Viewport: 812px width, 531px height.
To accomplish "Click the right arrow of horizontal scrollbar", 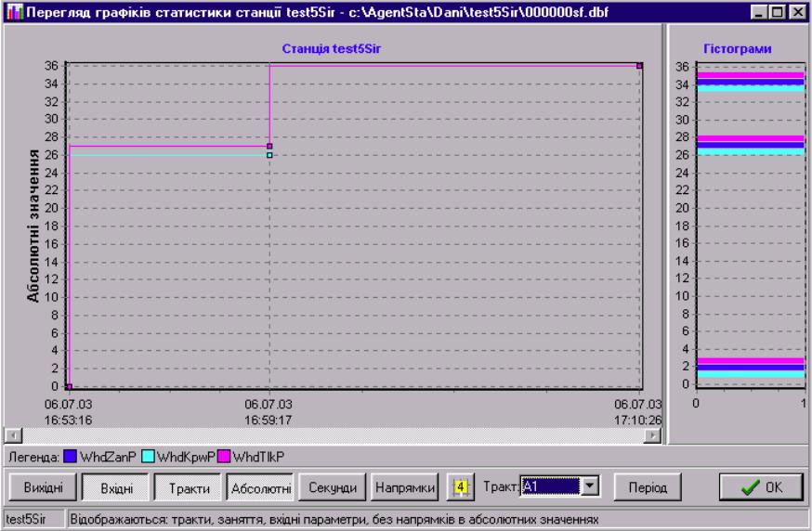I will (652, 435).
